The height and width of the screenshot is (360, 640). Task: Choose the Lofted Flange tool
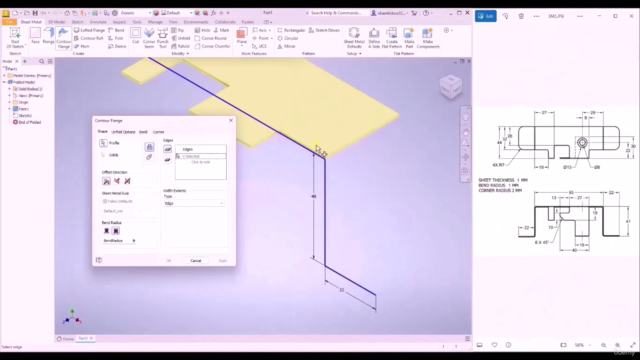point(89,30)
